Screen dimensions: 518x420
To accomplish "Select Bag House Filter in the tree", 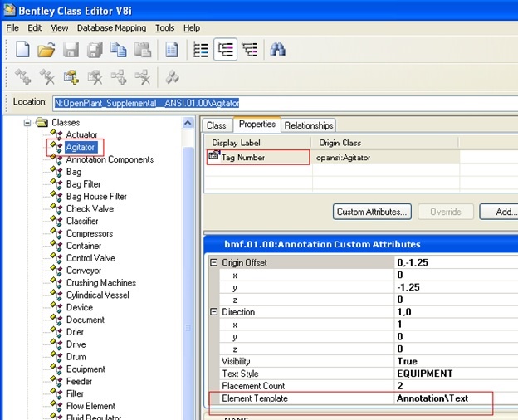I will tap(96, 196).
